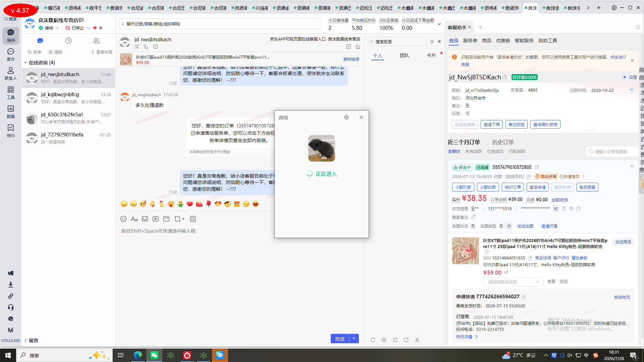The width and height of the screenshot is (644, 362).
Task: Click the download icon in the left sidebar
Action: [11, 285]
